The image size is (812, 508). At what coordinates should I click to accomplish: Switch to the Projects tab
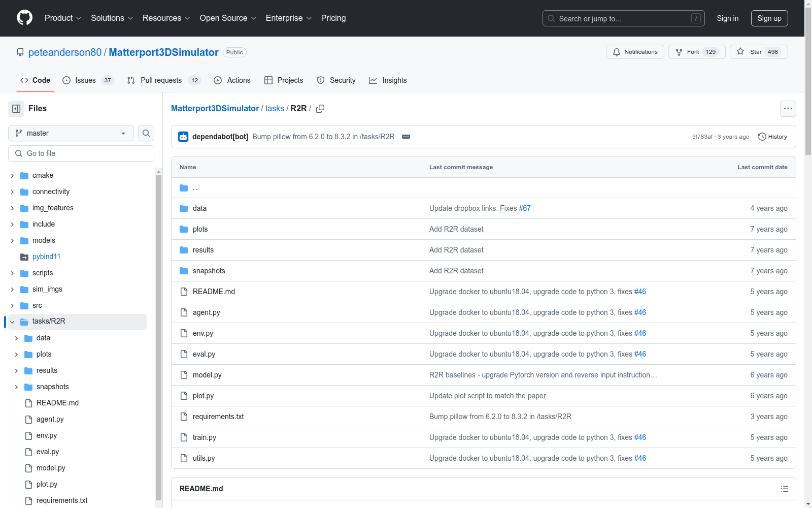click(284, 80)
